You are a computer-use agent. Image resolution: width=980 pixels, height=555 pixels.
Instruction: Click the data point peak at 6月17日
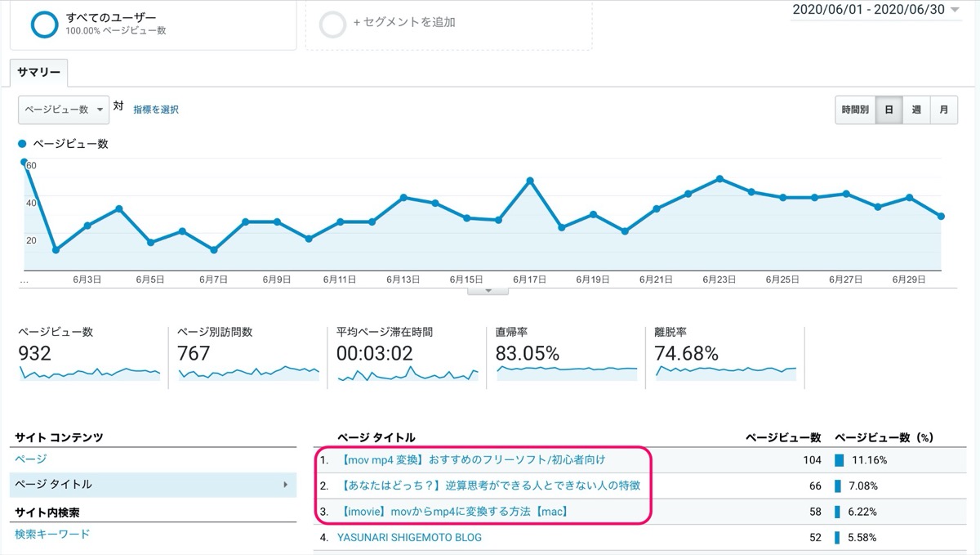point(530,181)
